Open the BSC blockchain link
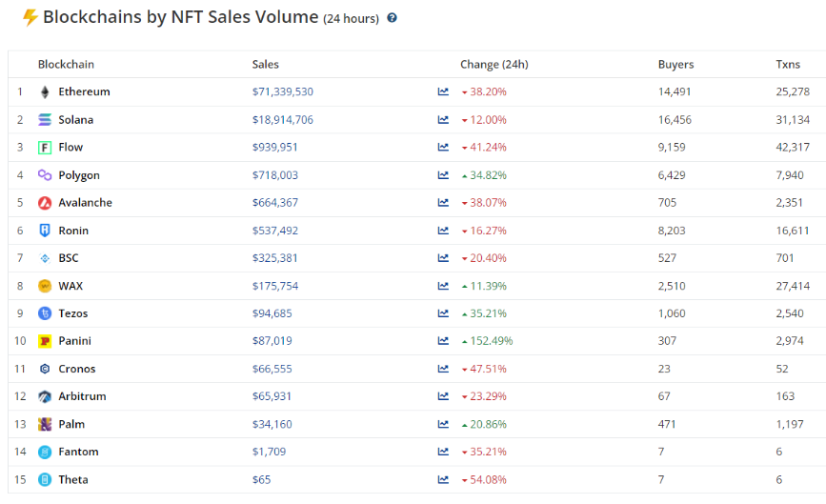Viewport: 826px width, 504px height. tap(69, 257)
